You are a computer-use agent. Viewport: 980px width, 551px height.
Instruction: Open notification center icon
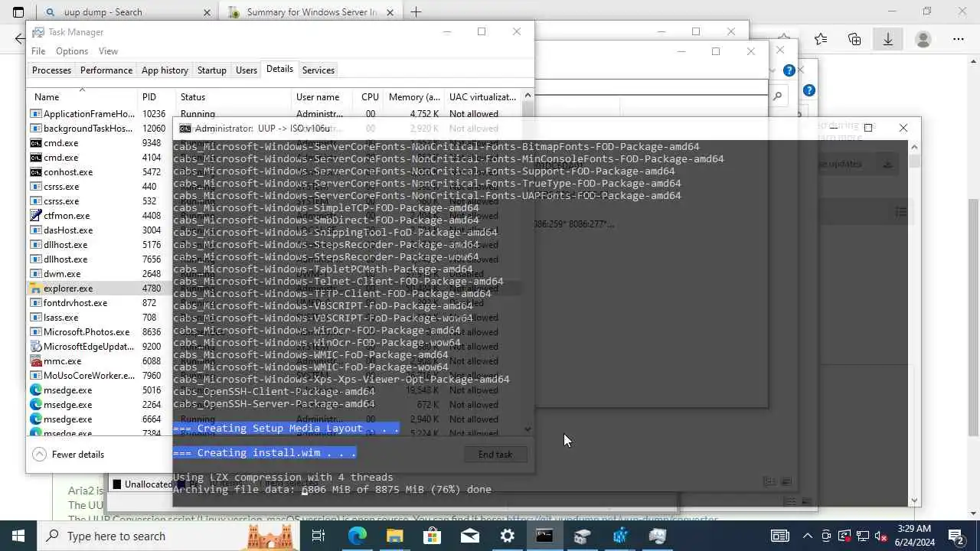(957, 536)
